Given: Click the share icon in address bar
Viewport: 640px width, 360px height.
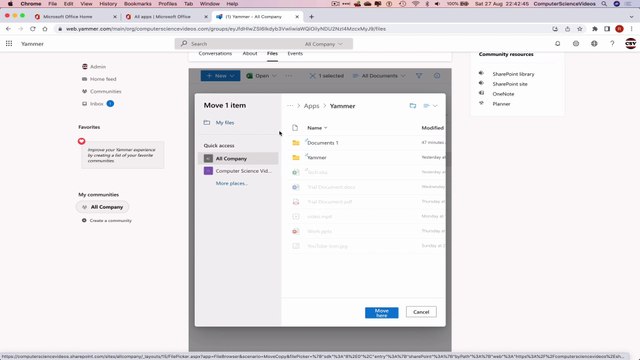Looking at the screenshot, I should [x=567, y=29].
